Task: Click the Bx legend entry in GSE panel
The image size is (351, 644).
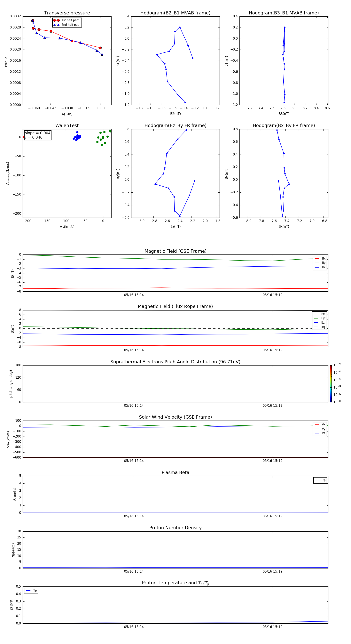Action: coord(320,259)
